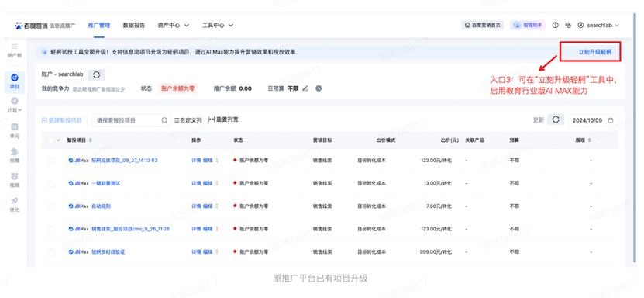Tick the select-all checkbox in table header
The width and height of the screenshot is (644, 298).
pyautogui.click(x=51, y=140)
